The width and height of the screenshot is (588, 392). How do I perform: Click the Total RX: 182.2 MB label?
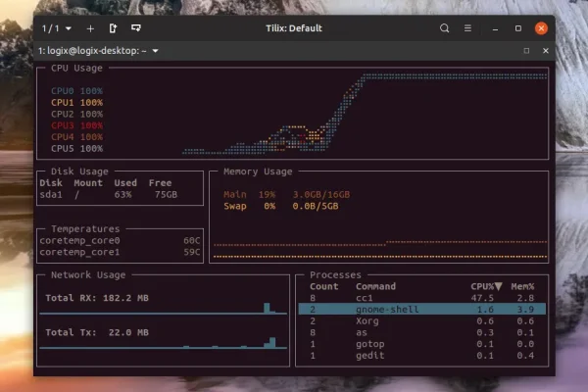point(97,298)
